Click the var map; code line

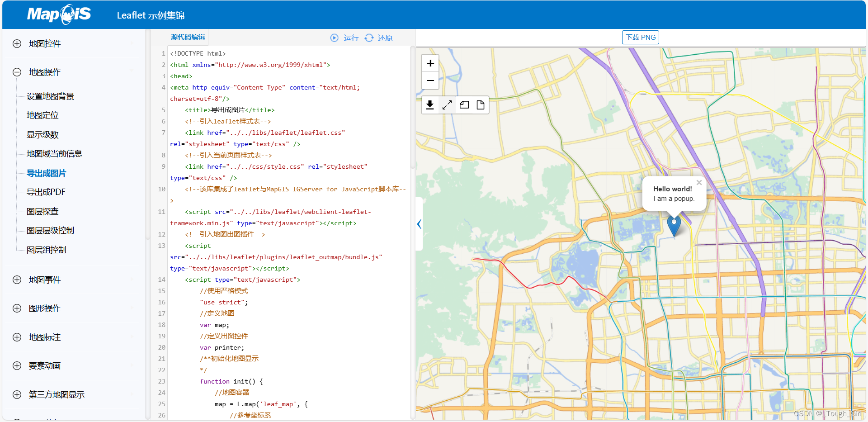[214, 325]
